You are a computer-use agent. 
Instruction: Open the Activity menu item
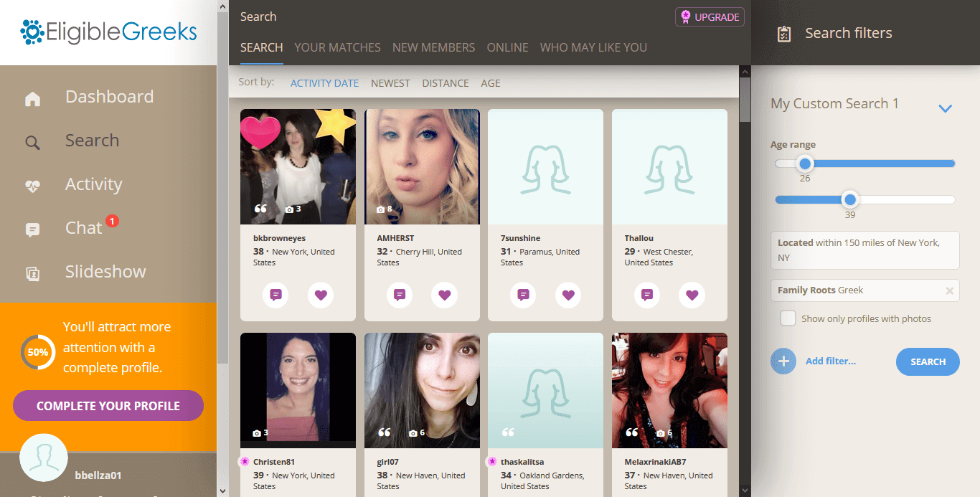[93, 184]
